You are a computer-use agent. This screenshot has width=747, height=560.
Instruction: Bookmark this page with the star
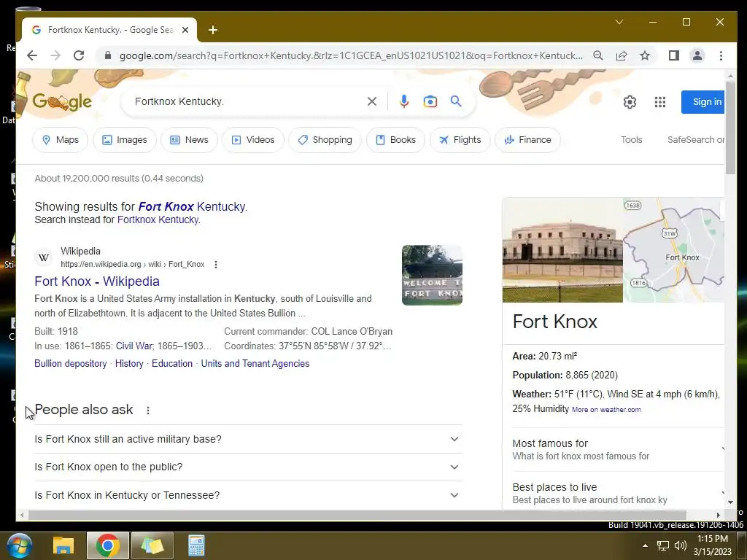click(x=645, y=55)
